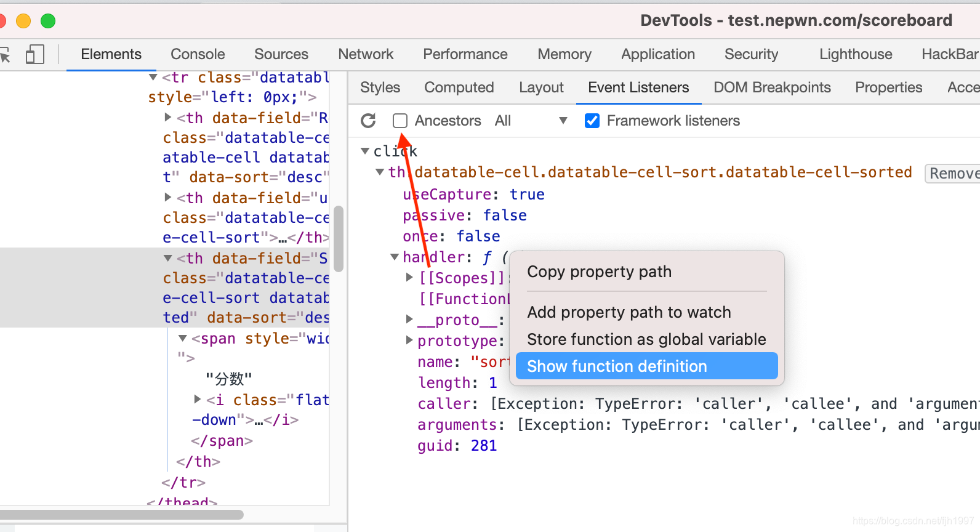The image size is (980, 532).
Task: Expand the span style element node
Action: (x=183, y=338)
